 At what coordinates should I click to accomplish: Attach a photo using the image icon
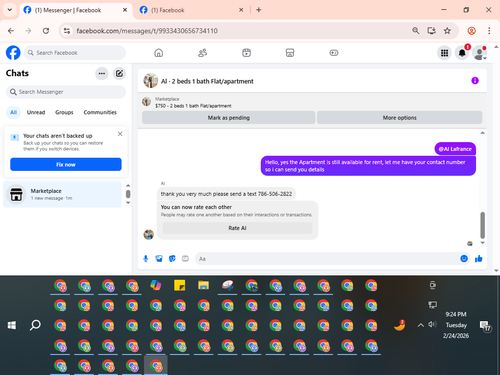pyautogui.click(x=159, y=259)
